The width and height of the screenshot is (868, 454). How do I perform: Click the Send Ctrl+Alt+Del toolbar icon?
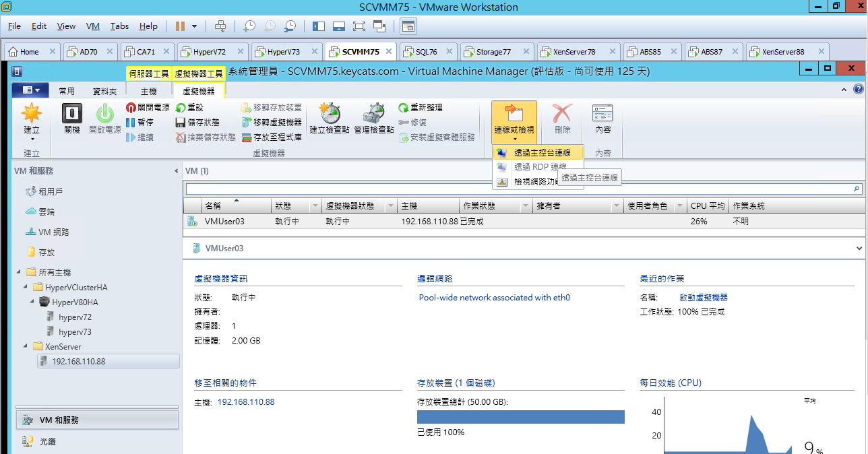click(220, 26)
